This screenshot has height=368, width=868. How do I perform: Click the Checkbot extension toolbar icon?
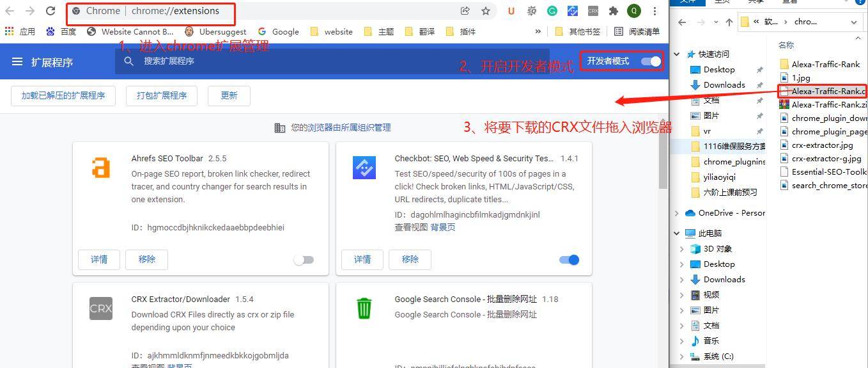coord(573,11)
